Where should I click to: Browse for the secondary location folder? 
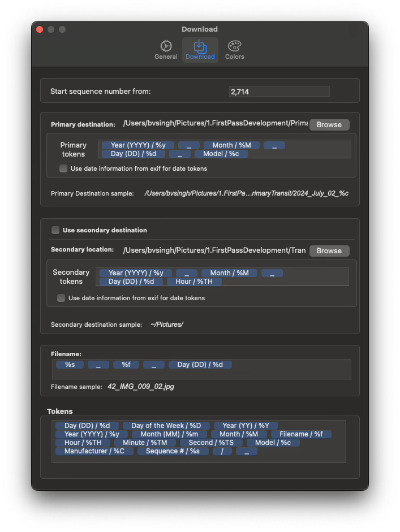point(329,250)
